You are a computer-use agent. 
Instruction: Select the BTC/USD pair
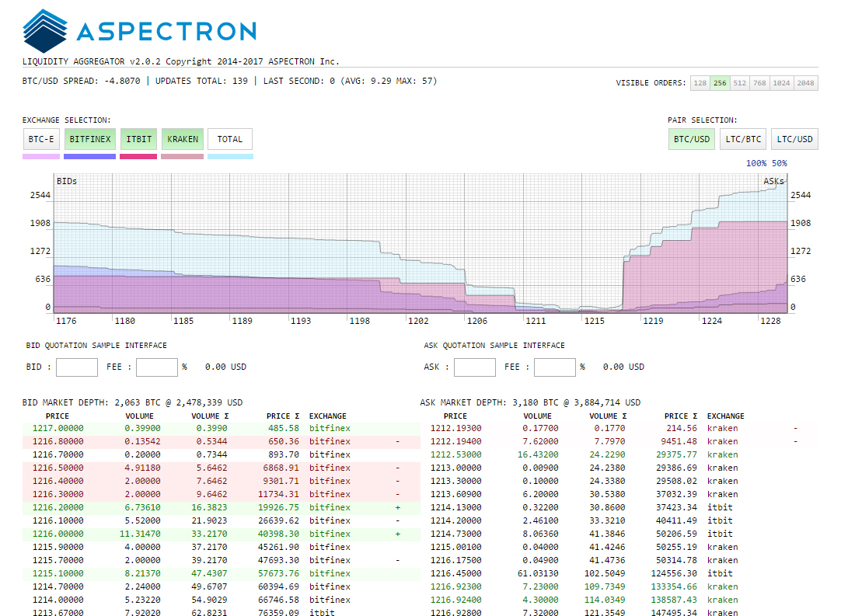pos(692,139)
